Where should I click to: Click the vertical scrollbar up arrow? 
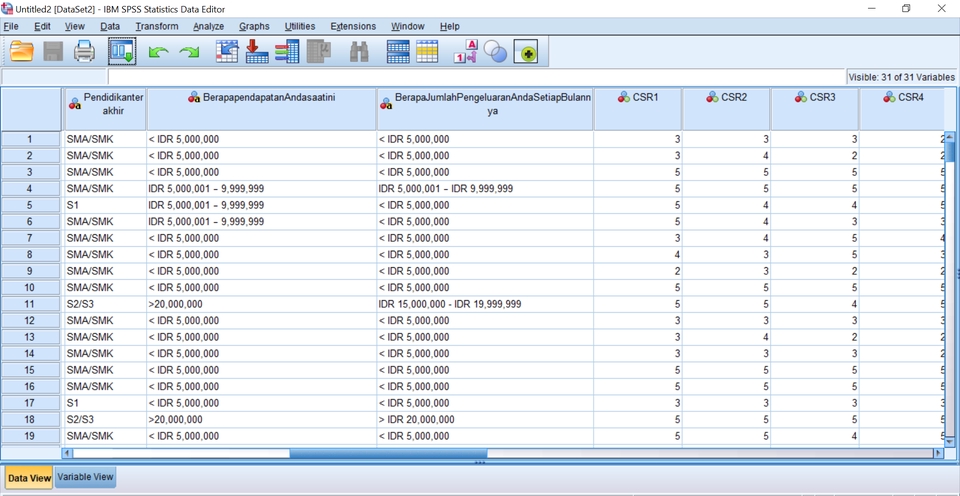950,136
